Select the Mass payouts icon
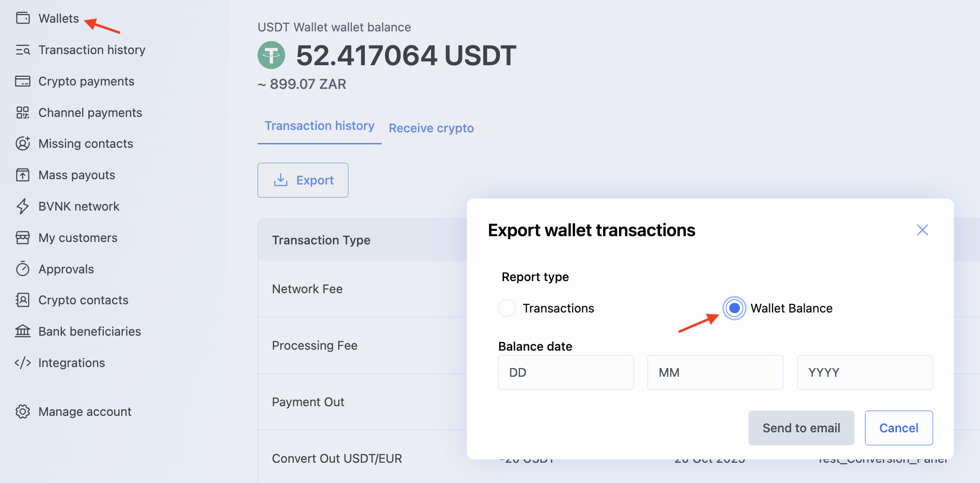 pyautogui.click(x=23, y=175)
